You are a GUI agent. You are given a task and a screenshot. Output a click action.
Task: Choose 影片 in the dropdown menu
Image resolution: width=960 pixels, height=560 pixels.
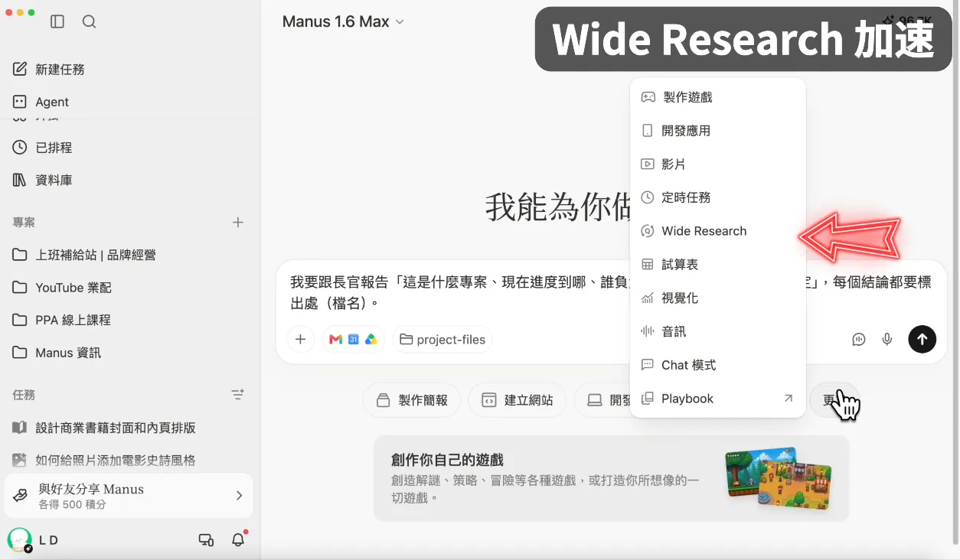pos(717,164)
